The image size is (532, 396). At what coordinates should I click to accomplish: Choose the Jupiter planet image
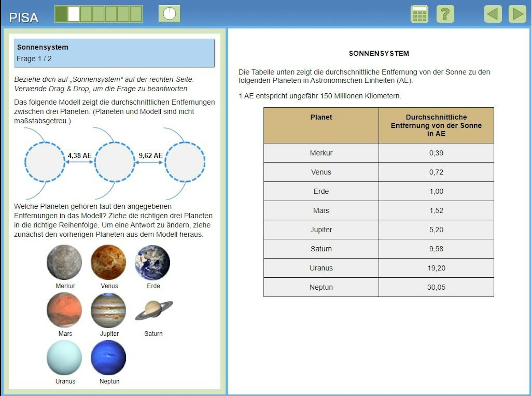coord(108,310)
